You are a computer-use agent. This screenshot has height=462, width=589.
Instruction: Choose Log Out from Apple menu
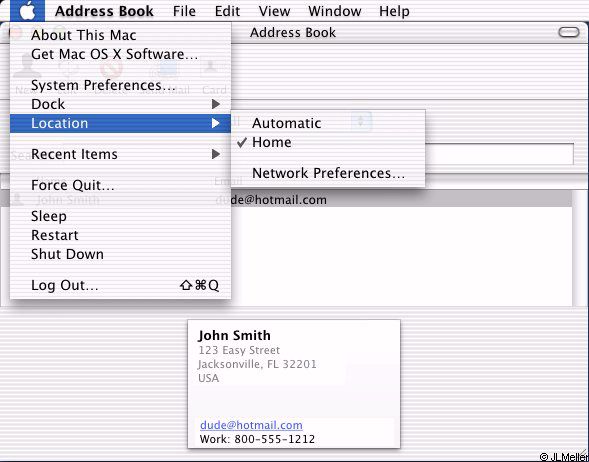(x=120, y=285)
